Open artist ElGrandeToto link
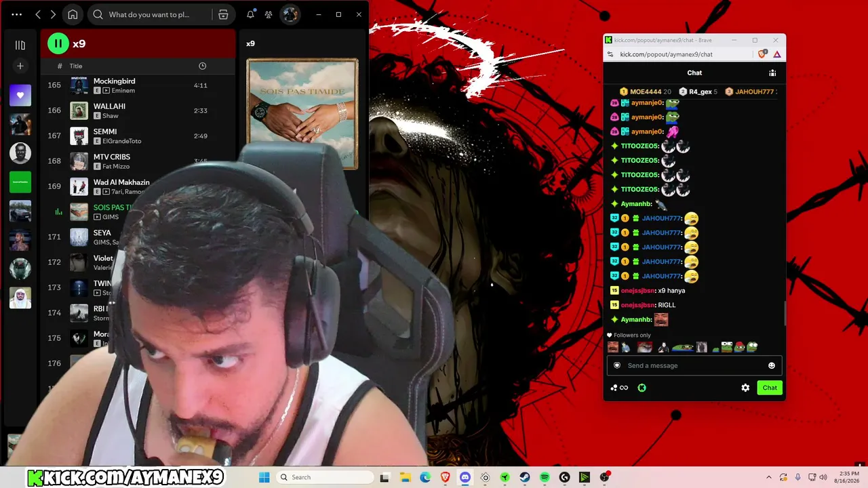Screen dimensions: 868x488 click(122, 141)
